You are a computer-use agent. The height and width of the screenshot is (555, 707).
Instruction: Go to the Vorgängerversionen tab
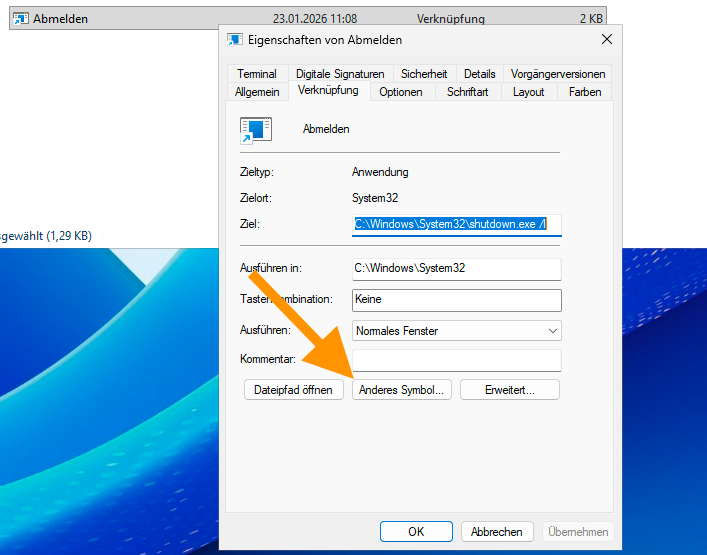(x=557, y=74)
